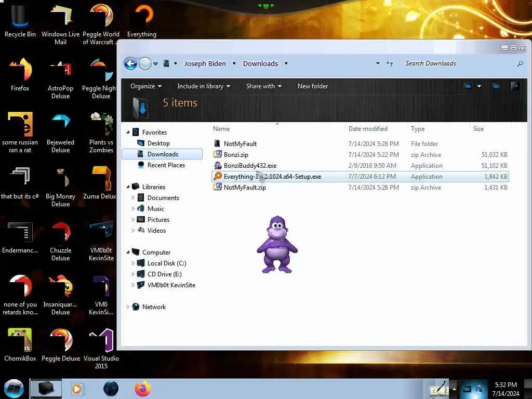Click the Refresh icon beside address bar
Viewport: 532px width, 399px height.
point(390,63)
